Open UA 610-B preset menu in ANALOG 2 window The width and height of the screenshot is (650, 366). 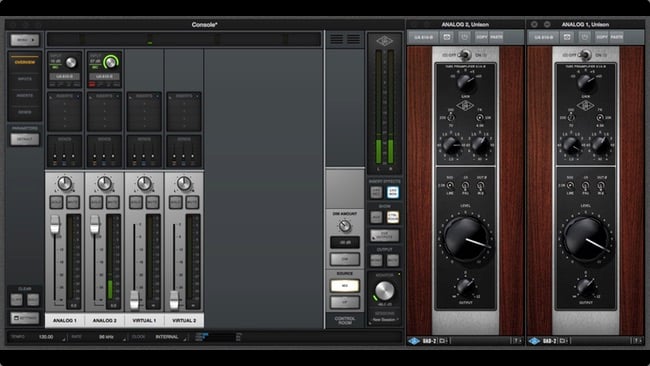(x=423, y=37)
